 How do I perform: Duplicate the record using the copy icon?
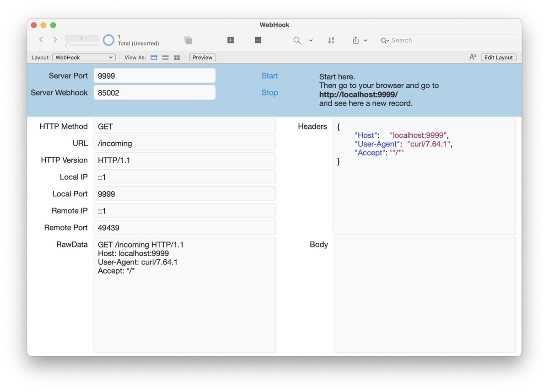(188, 40)
